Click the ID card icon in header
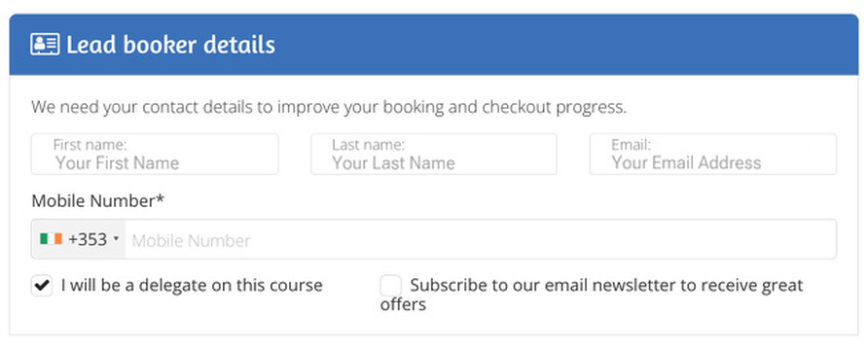The height and width of the screenshot is (350, 868). (45, 44)
